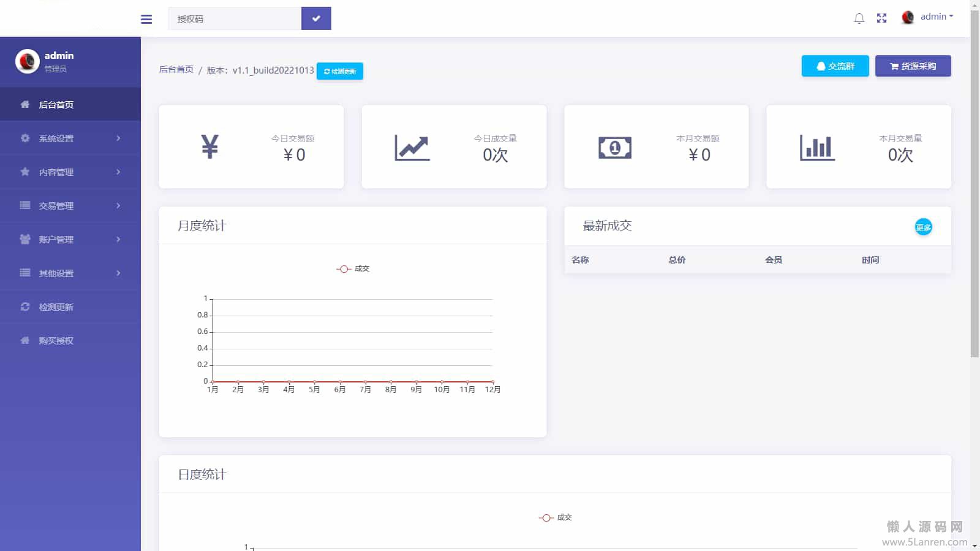Click the line chart icon for 今日成交量

(412, 148)
